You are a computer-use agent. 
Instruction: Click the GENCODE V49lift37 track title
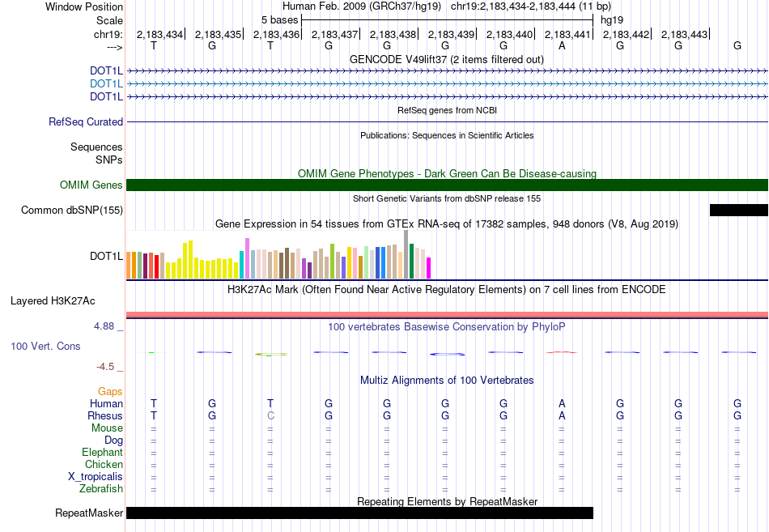coord(447,59)
